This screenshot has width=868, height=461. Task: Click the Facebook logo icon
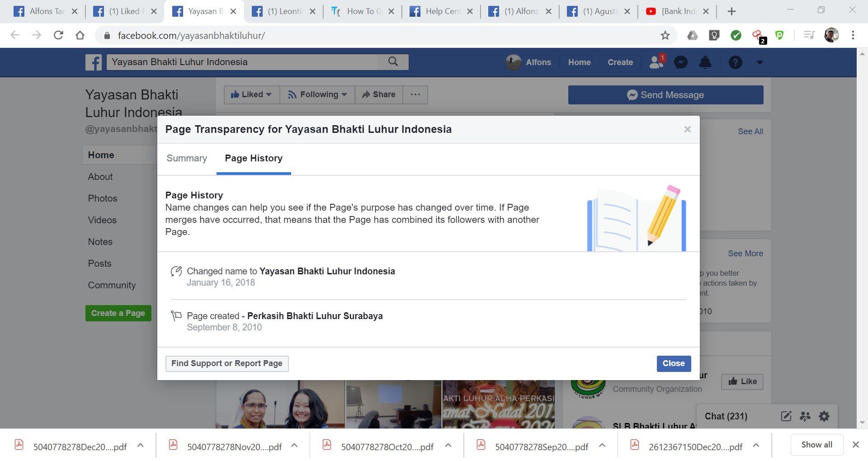[94, 62]
